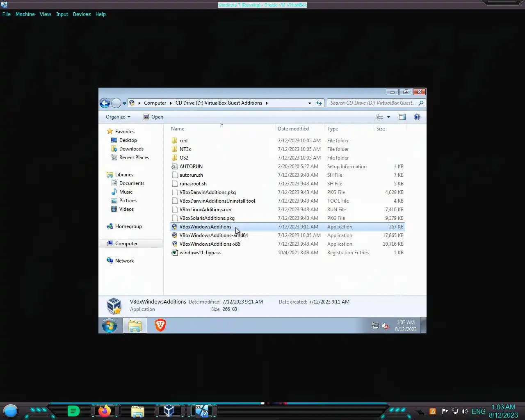
Task: Click the Refresh button beside the address bar
Action: (319, 103)
